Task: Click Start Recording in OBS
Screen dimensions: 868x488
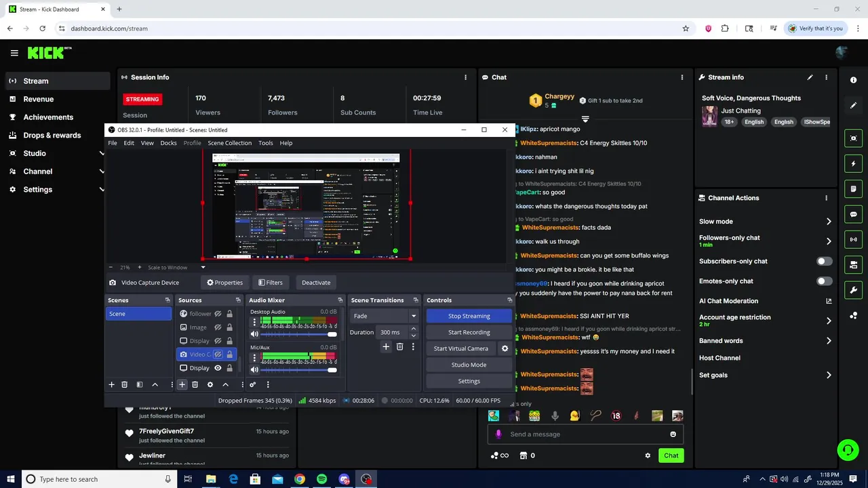Action: point(469,332)
